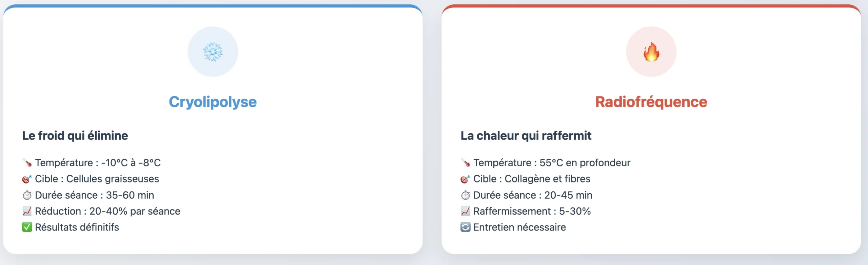
Task: Click stopwatch icon beside 35-60 min
Action: 27,195
